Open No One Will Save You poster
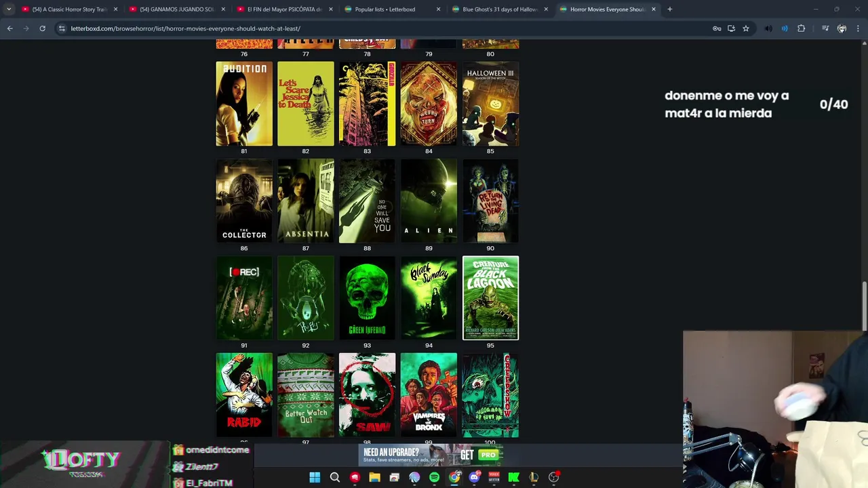The width and height of the screenshot is (868, 488). tap(367, 201)
